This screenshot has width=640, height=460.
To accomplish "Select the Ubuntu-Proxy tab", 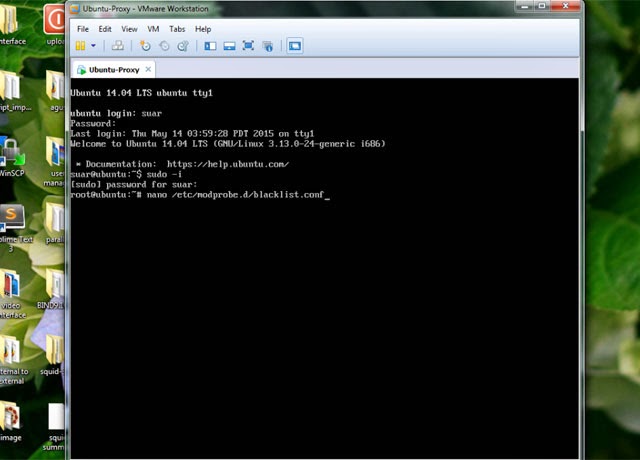I will pos(113,70).
